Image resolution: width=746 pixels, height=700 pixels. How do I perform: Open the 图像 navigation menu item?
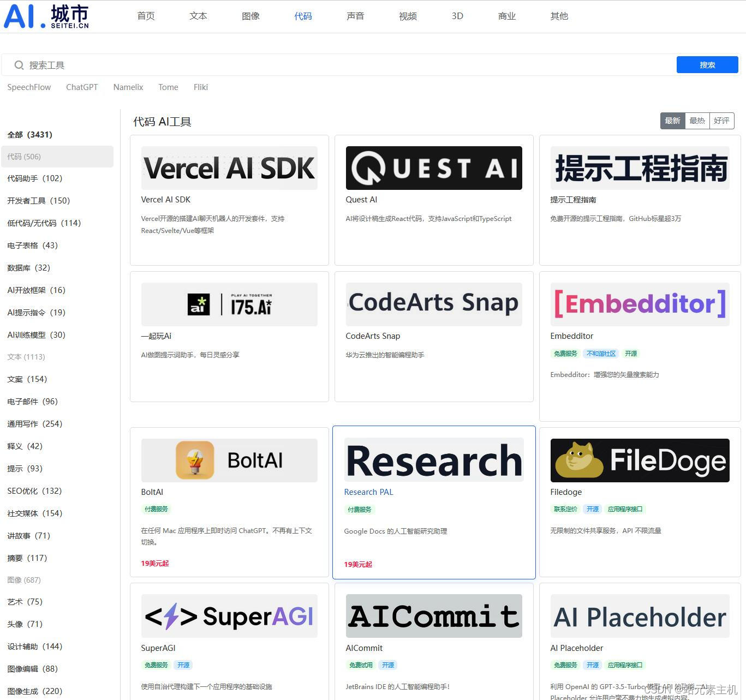[250, 16]
